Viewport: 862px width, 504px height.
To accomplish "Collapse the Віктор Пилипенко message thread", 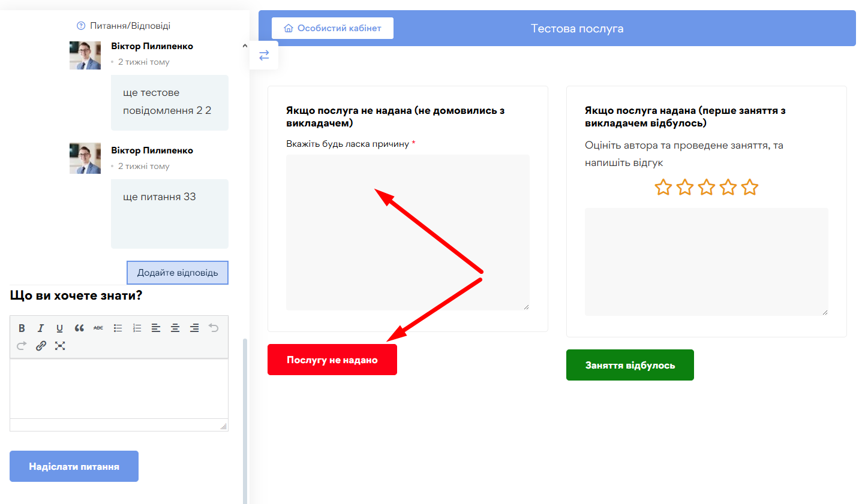I will click(x=244, y=46).
